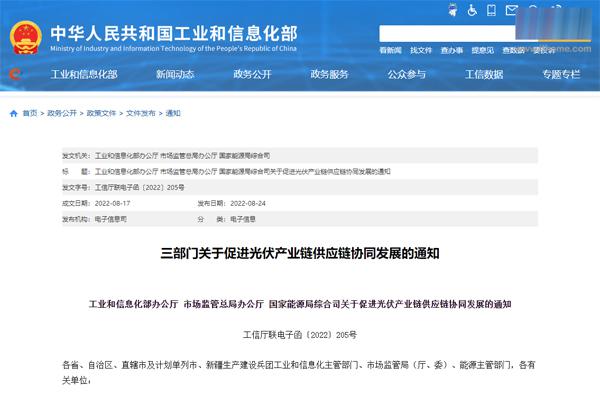Screen dimensions: 600x396
Task: Go to 通知 in breadcrumb
Action: 173,113
